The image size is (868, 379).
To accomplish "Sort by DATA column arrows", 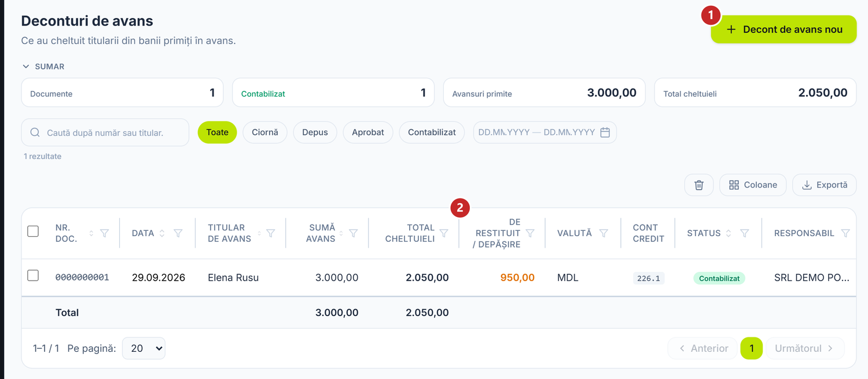I will (x=162, y=233).
